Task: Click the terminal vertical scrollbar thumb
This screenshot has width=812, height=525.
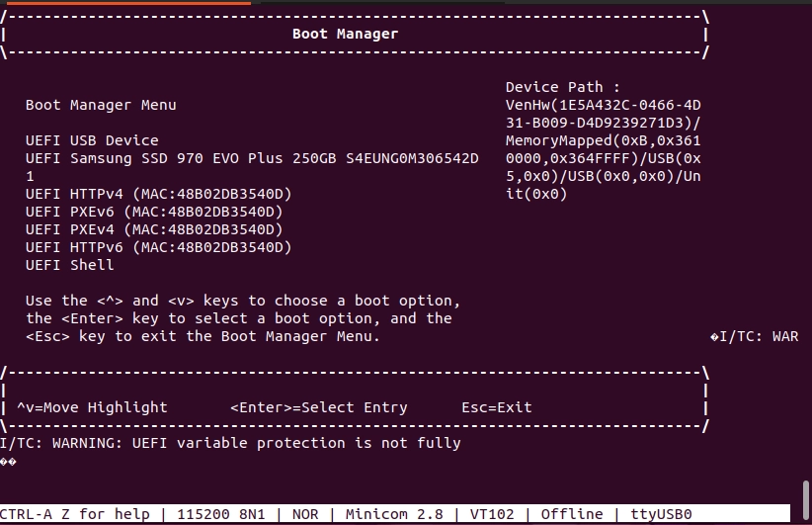Action: (x=806, y=492)
